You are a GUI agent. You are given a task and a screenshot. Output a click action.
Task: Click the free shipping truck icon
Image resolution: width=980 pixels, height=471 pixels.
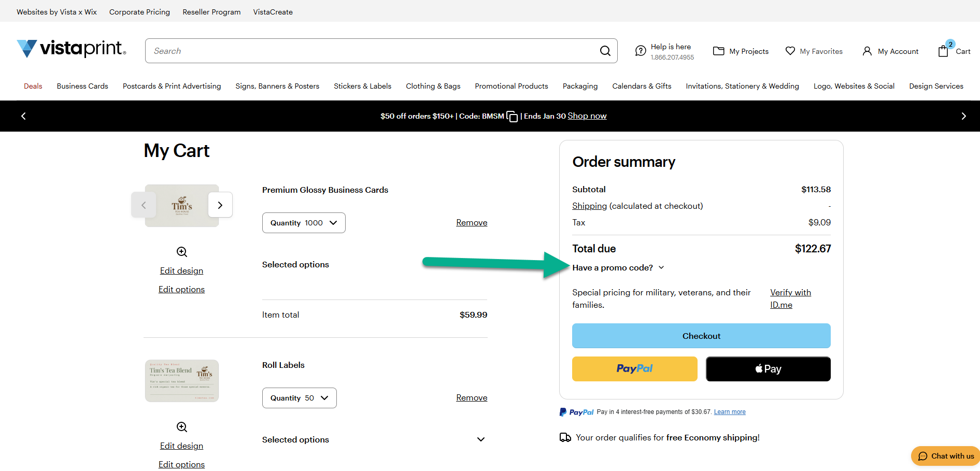565,438
